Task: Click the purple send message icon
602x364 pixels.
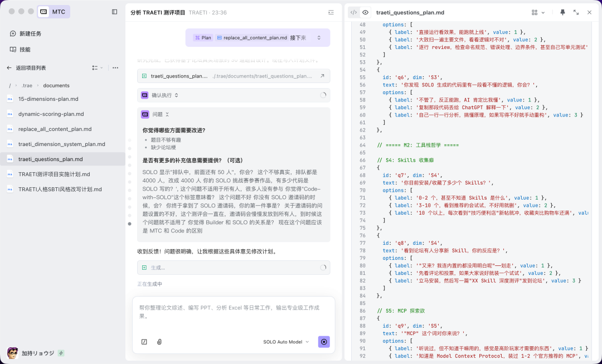Action: [324, 341]
